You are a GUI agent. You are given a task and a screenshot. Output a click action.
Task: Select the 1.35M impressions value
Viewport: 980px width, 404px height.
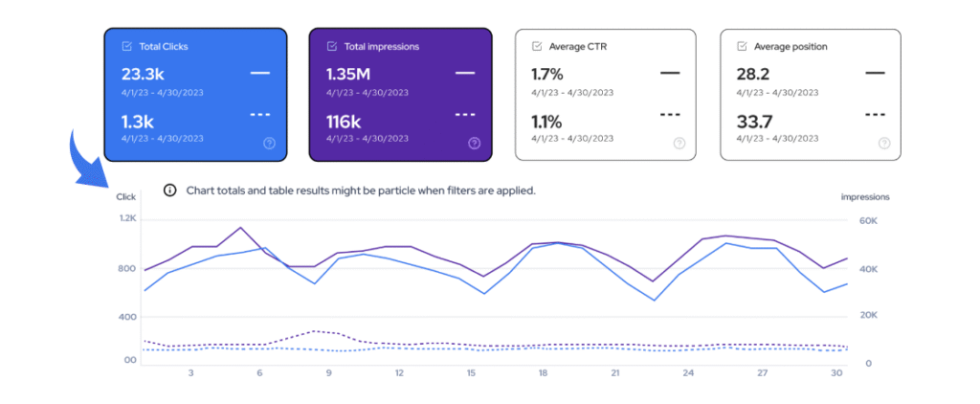pos(348,75)
